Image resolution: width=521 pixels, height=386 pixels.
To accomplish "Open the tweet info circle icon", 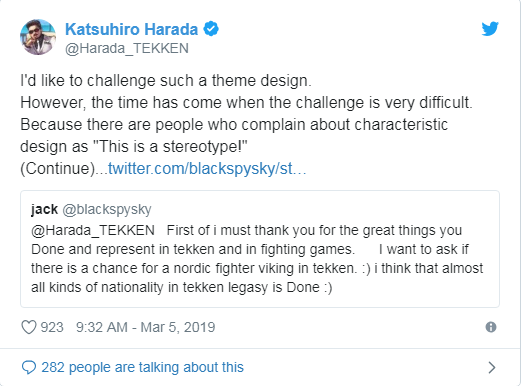I will pos(491,327).
